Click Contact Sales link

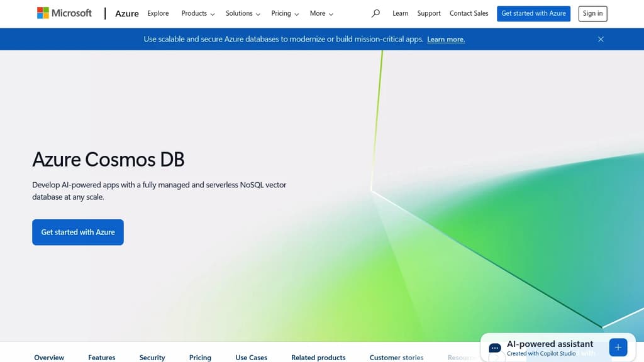point(469,13)
